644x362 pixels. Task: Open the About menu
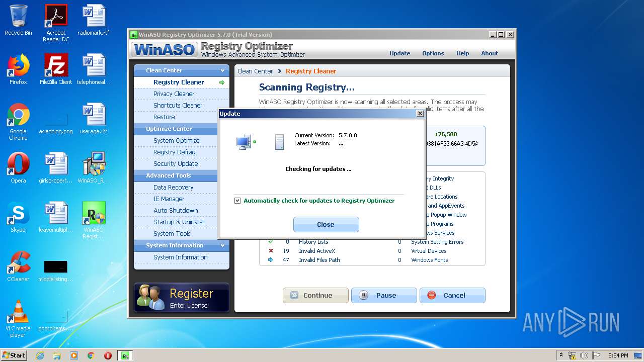pyautogui.click(x=490, y=53)
